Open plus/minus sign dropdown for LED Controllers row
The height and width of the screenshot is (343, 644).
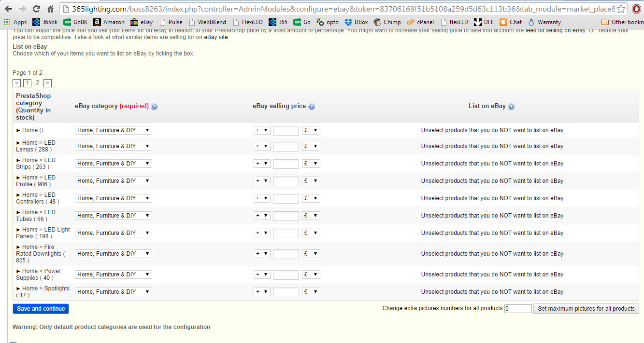(x=262, y=198)
